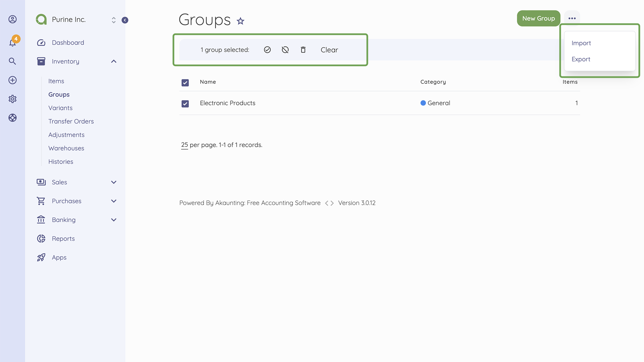This screenshot has width=644, height=362.
Task: Disable selected group using the slash icon
Action: pos(285,50)
